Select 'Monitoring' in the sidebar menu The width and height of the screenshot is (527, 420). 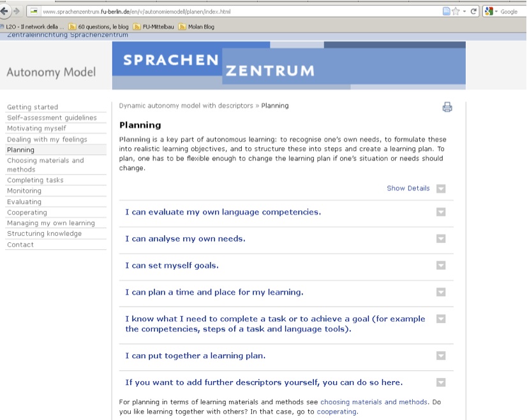point(24,191)
